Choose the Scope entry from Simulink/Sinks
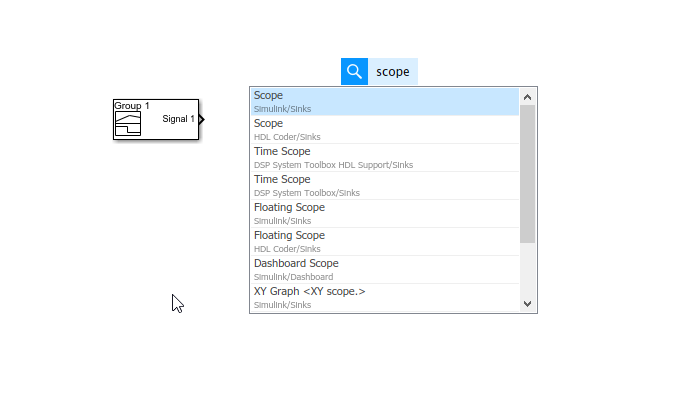Image resolution: width=674 pixels, height=393 pixels. tap(385, 101)
